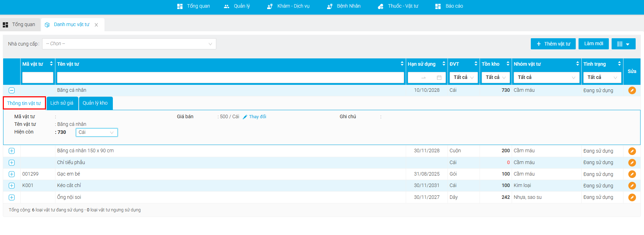Open the Thuốc - Vật tư menu
The height and width of the screenshot is (235, 644).
coord(398,6)
